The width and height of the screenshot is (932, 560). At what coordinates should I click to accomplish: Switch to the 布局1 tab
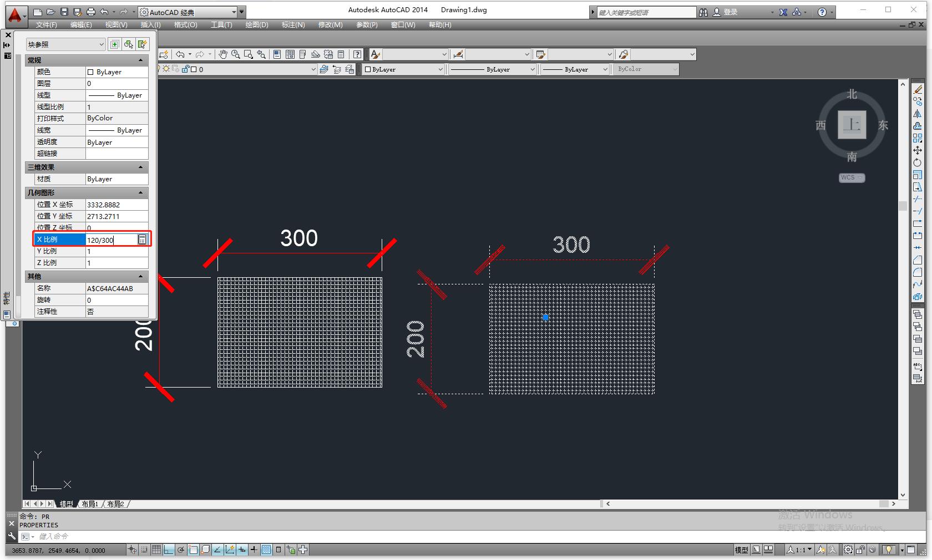pyautogui.click(x=90, y=504)
